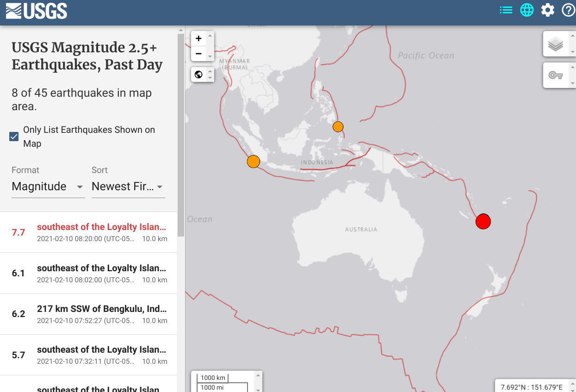Click the 8 of 45 earthquakes count text
This screenshot has height=392, width=576.
pyautogui.click(x=82, y=100)
